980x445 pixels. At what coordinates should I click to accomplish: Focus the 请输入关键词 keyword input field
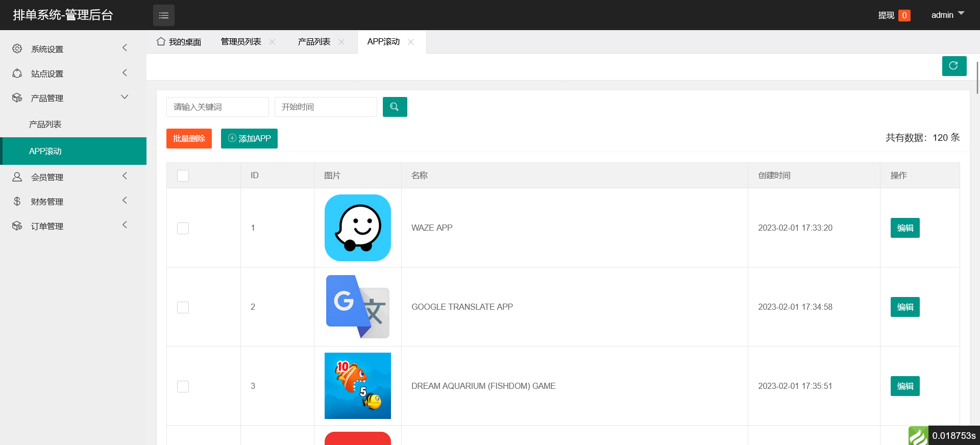(217, 107)
